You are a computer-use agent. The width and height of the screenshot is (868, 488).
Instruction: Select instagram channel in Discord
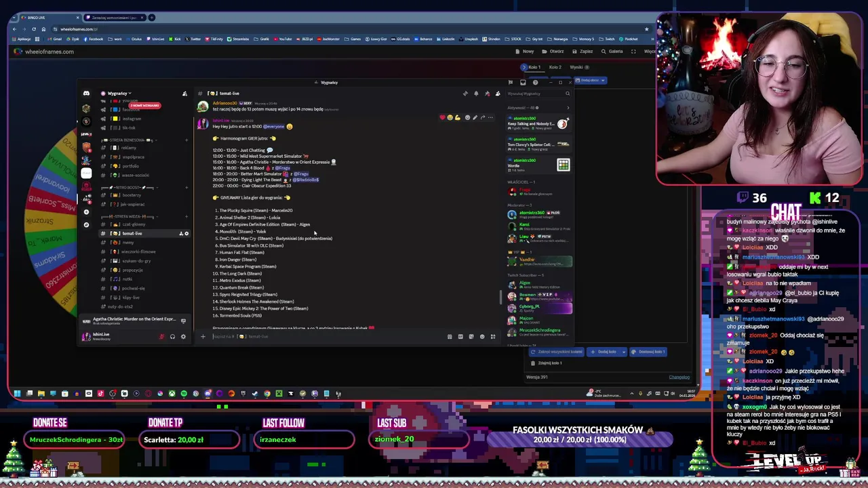point(132,119)
